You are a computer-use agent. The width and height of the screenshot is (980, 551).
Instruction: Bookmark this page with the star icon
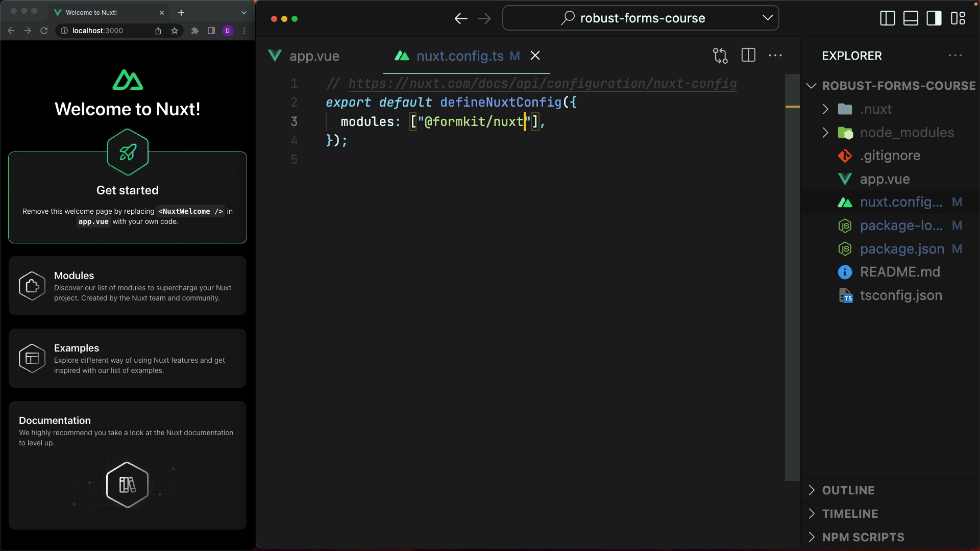tap(175, 31)
